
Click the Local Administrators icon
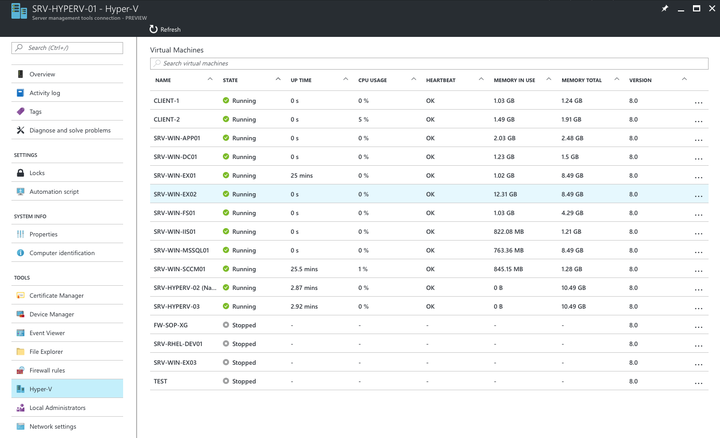coord(20,408)
